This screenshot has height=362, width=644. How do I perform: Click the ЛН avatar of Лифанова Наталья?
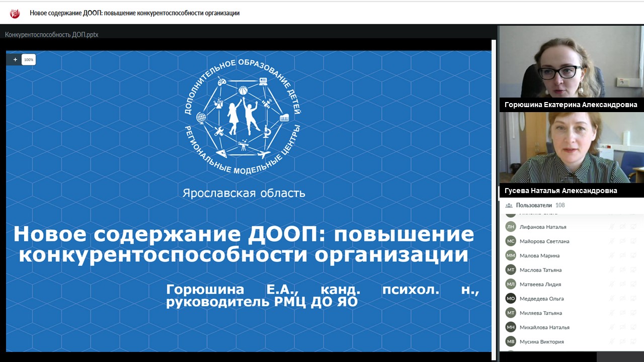511,227
